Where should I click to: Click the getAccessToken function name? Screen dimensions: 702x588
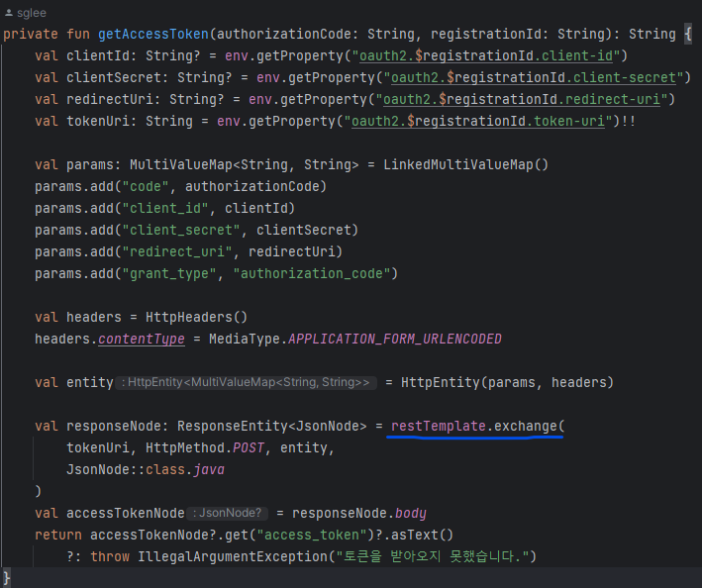(x=153, y=34)
